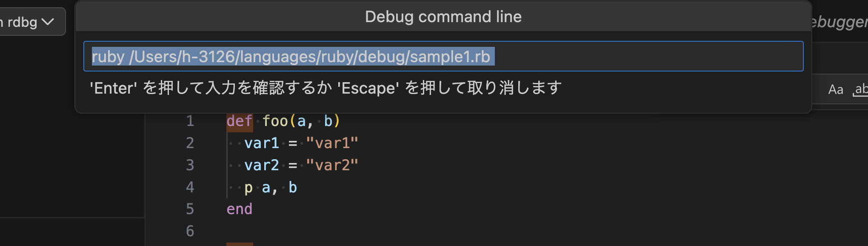Set a breakpoint in the gutter beside line 4
This screenshot has height=246, width=868.
click(x=170, y=187)
